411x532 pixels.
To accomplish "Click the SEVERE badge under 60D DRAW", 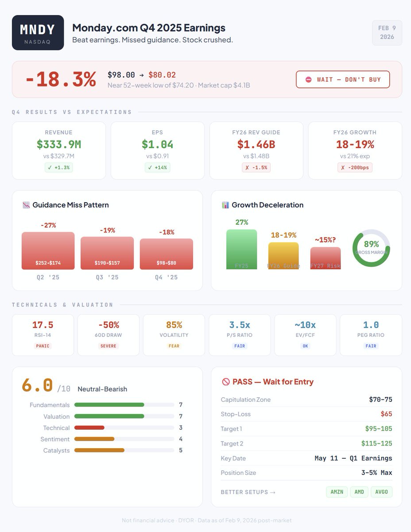I will [109, 346].
